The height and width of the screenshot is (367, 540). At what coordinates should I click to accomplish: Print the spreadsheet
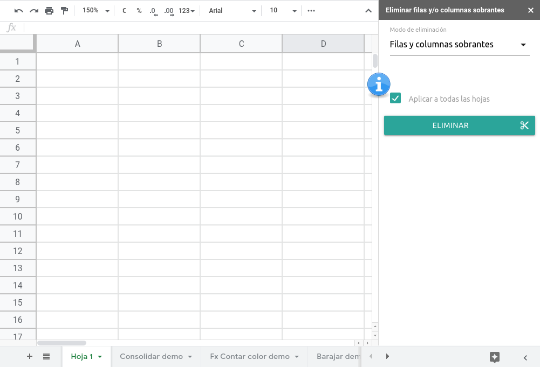tap(49, 11)
